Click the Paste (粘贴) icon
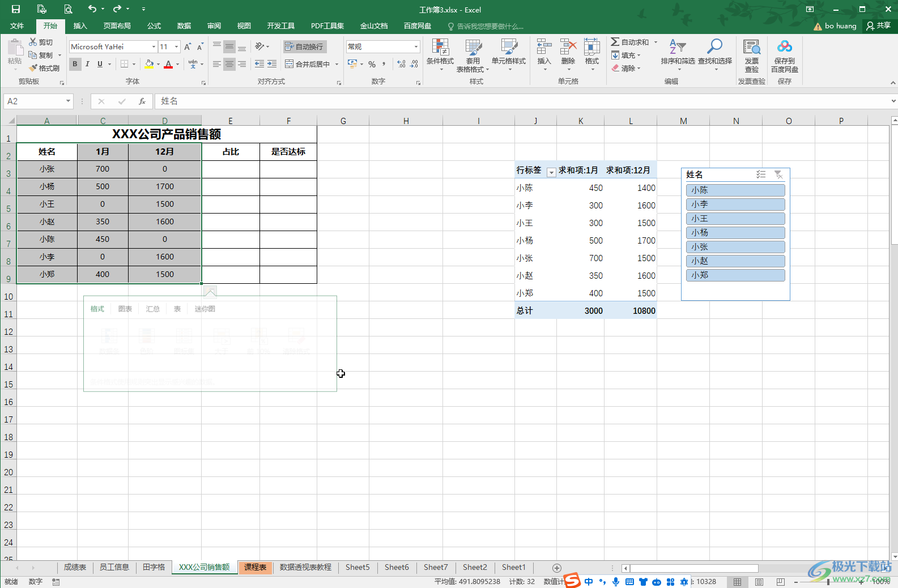Viewport: 898px width, 588px height. (15, 48)
